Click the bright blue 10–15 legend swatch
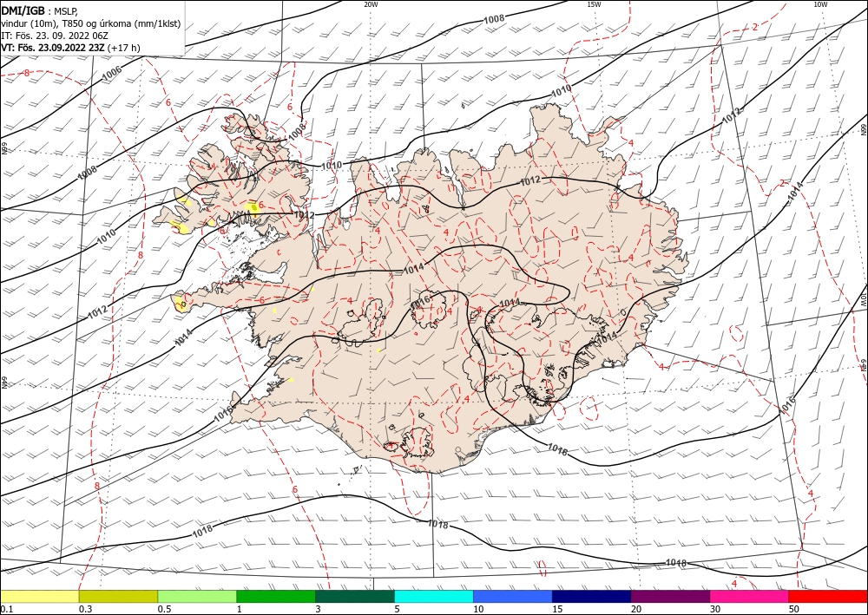The width and height of the screenshot is (868, 615). (x=513, y=596)
